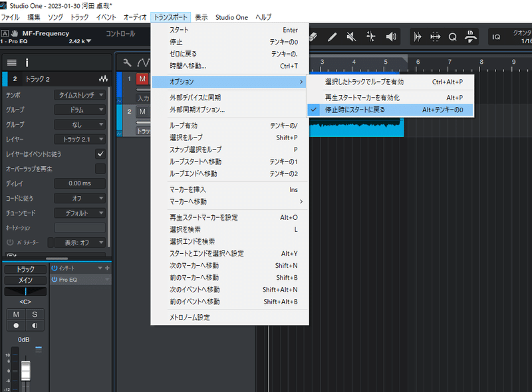Click the トラック button in channel
The height and width of the screenshot is (392, 532).
(25, 269)
